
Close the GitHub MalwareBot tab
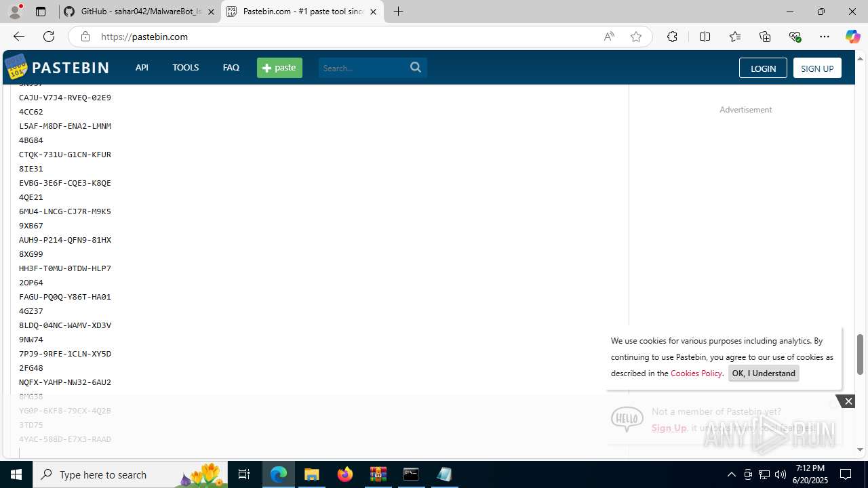tap(211, 12)
